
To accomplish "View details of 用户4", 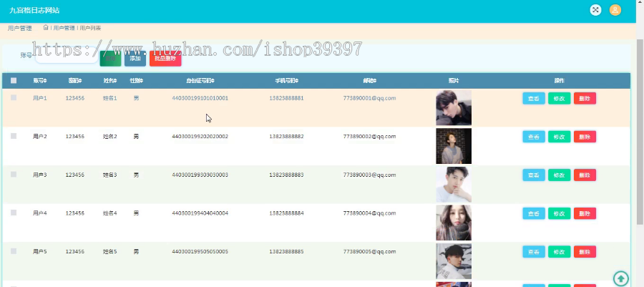I will 534,213.
